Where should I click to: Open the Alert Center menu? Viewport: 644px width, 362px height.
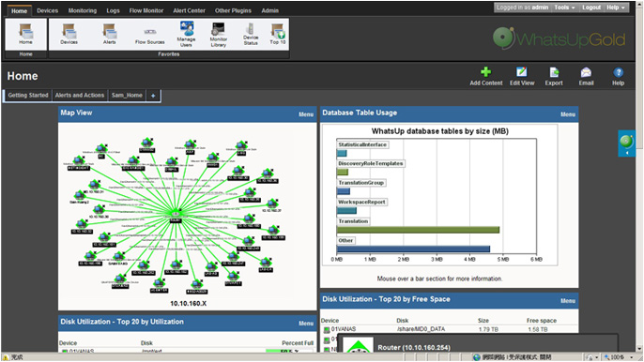(189, 10)
